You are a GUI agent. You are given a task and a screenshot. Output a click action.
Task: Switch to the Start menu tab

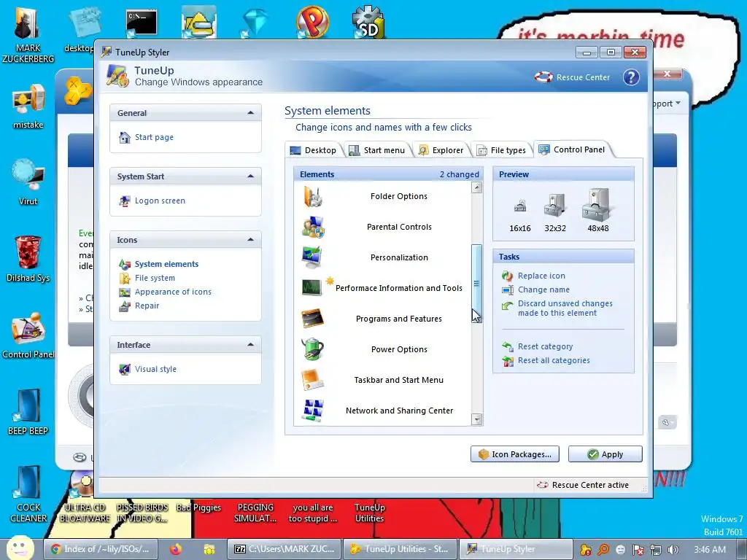tap(377, 150)
